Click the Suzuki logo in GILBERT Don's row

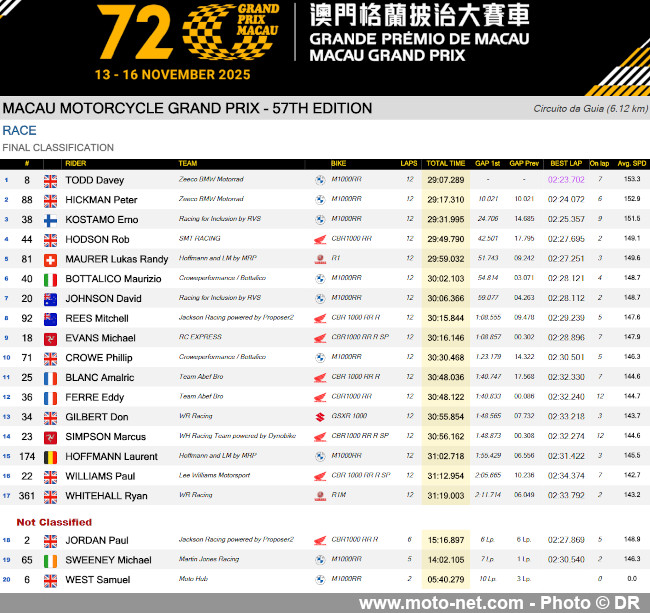[320, 417]
